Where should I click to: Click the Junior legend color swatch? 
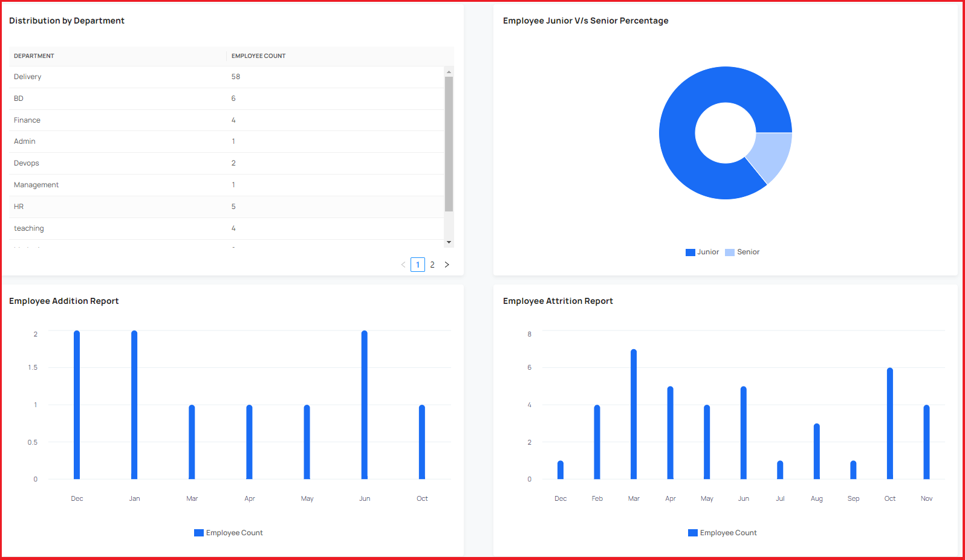[690, 253]
